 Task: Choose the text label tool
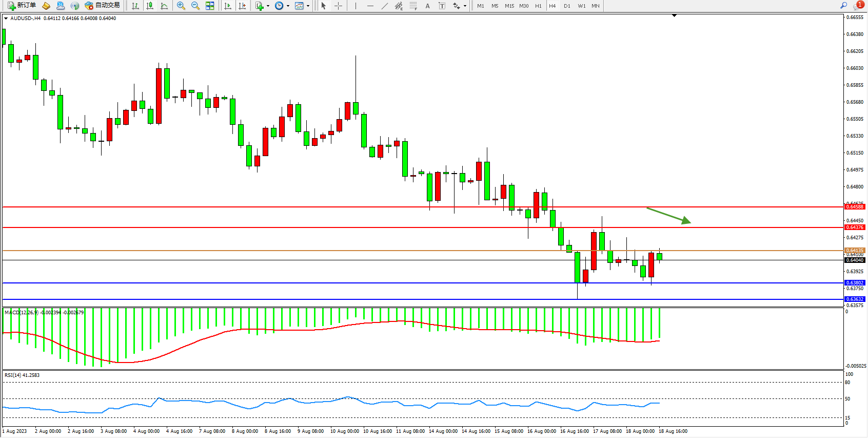[442, 6]
